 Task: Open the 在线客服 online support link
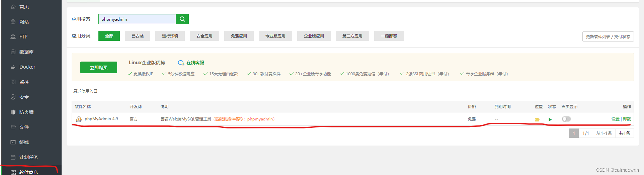pos(195,63)
